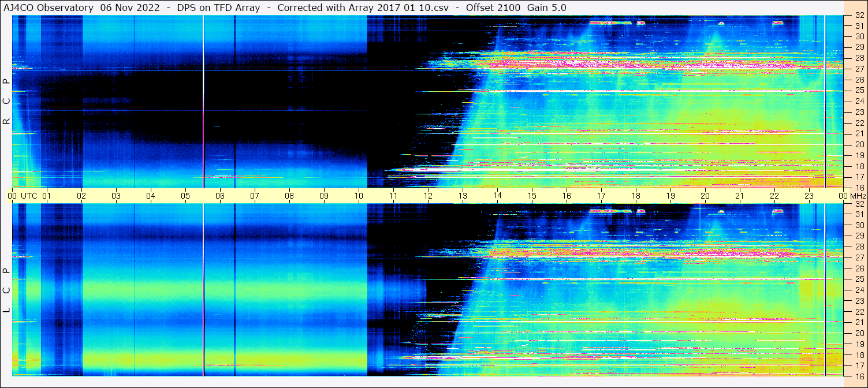Screen dimensions: 868x388
Task: Click the 14 hour label on time axis
Action: click(497, 196)
